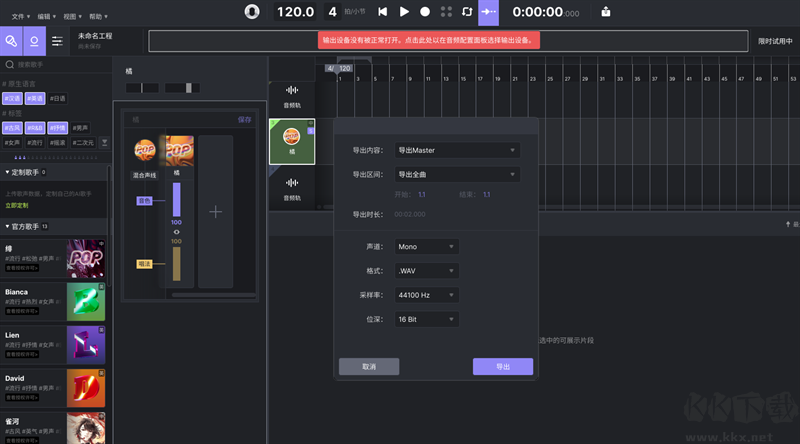
Task: Click the first audio track waveform icon
Action: tap(292, 91)
